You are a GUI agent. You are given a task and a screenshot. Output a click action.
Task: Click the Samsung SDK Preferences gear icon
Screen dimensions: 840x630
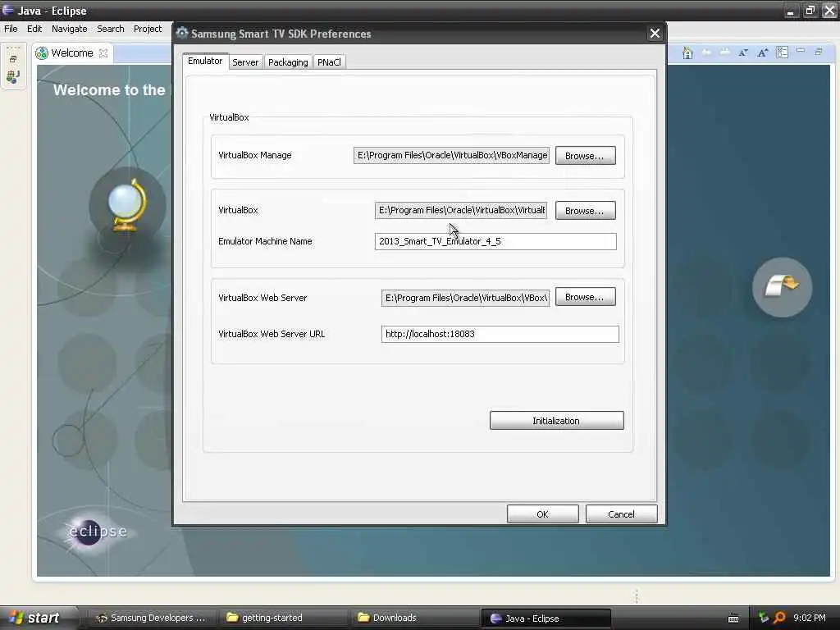[182, 33]
